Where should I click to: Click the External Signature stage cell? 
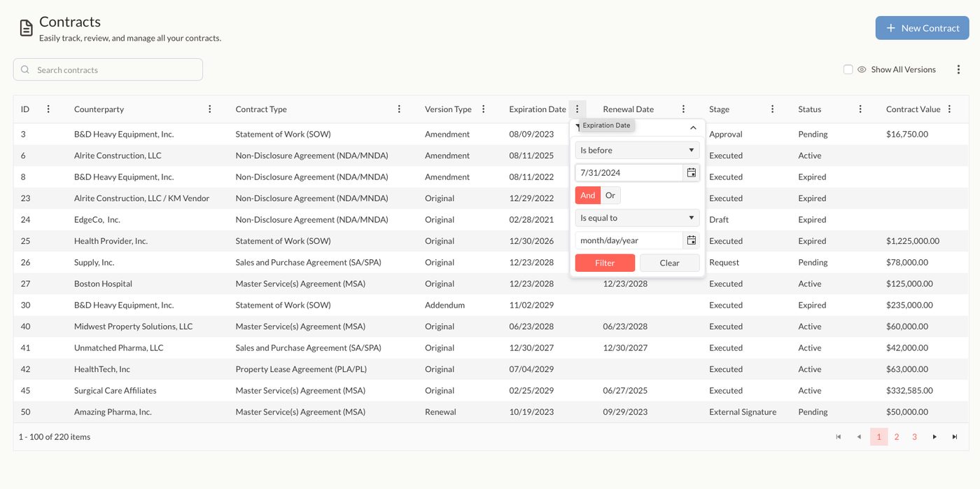point(742,412)
